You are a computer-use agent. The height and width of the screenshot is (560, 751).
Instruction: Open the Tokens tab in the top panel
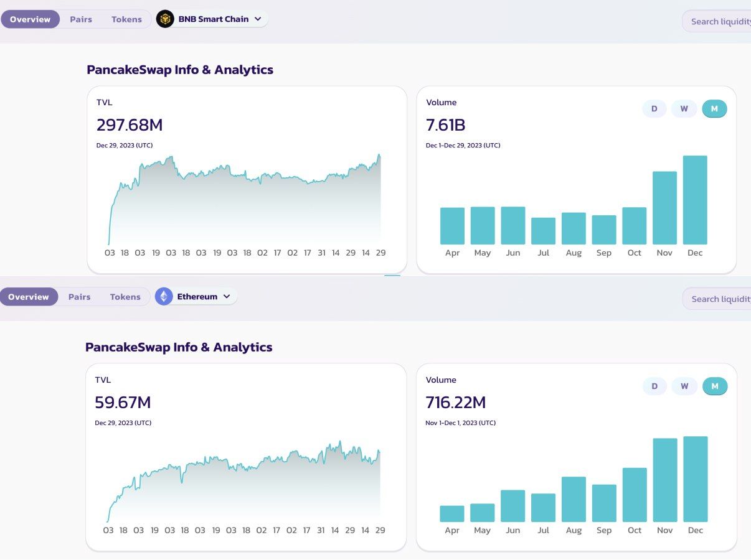126,19
